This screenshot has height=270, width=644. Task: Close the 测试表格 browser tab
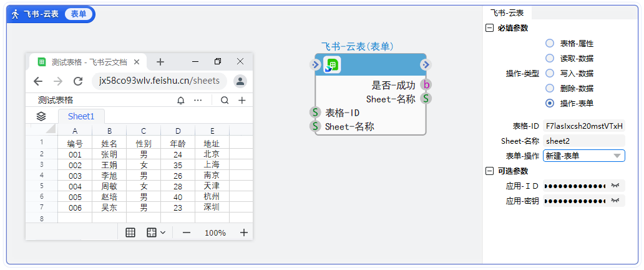pyautogui.click(x=137, y=62)
